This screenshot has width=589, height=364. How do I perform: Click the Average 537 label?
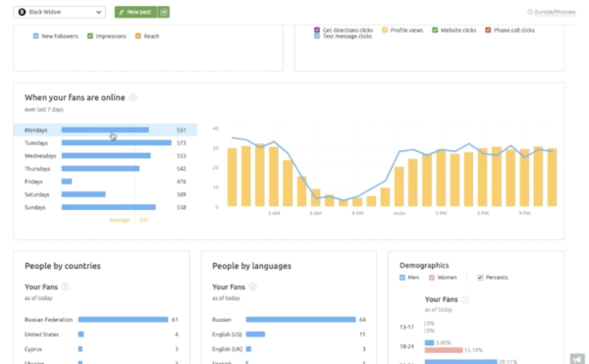pos(129,220)
